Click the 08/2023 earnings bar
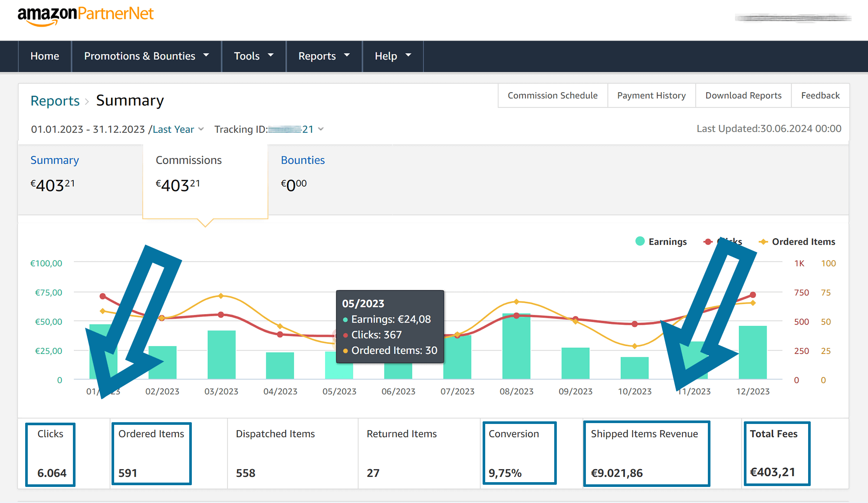 point(516,346)
